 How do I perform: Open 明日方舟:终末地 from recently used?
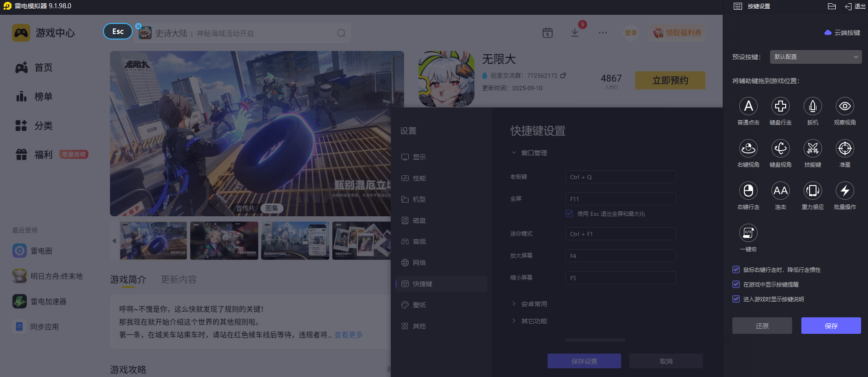(47, 276)
